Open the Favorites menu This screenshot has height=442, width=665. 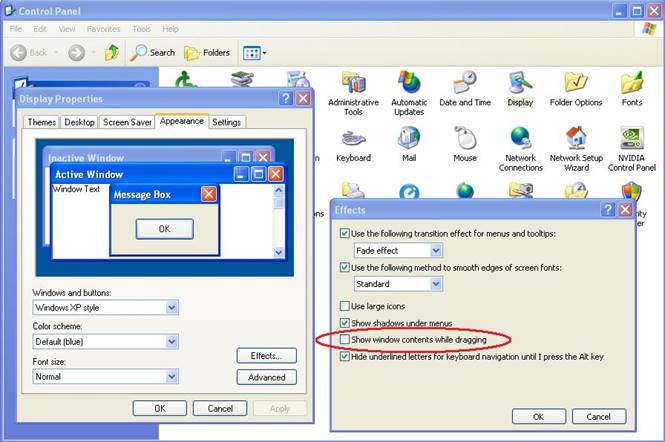103,29
